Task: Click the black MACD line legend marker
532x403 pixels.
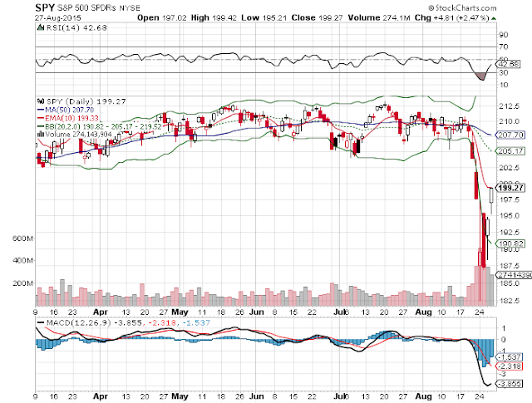Action: (x=41, y=322)
